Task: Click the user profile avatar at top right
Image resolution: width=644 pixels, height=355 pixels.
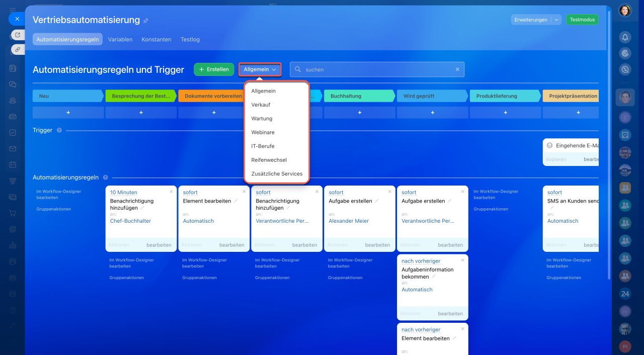Action: click(625, 10)
